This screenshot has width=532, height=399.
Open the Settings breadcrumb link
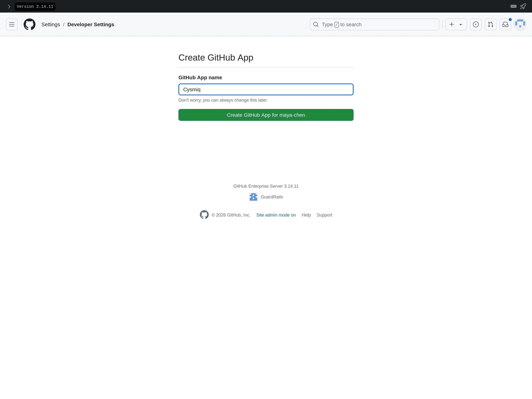pos(51,25)
